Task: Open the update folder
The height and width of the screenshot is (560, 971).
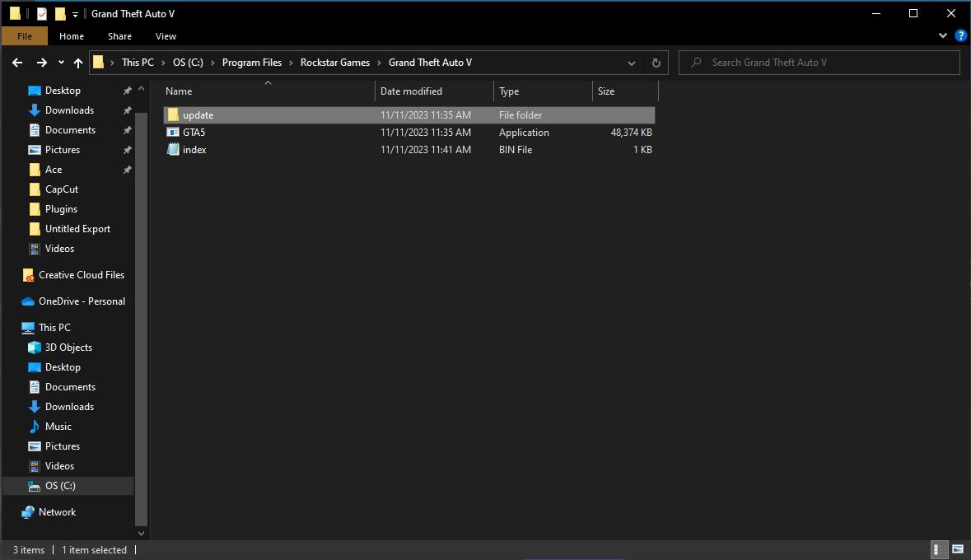Action: (x=408, y=115)
